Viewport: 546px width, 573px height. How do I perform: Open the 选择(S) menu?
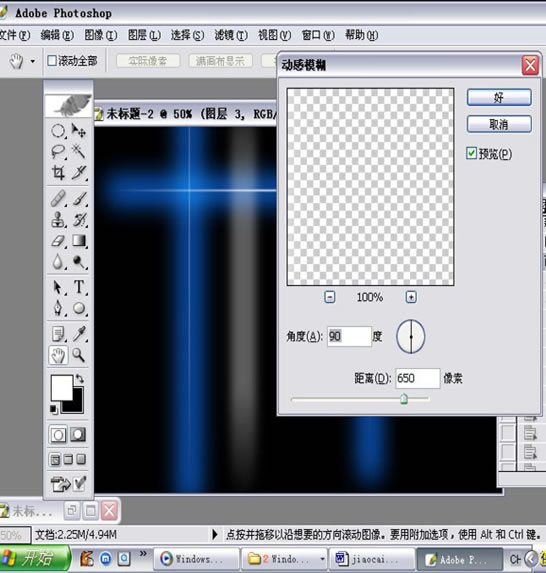pyautogui.click(x=187, y=35)
